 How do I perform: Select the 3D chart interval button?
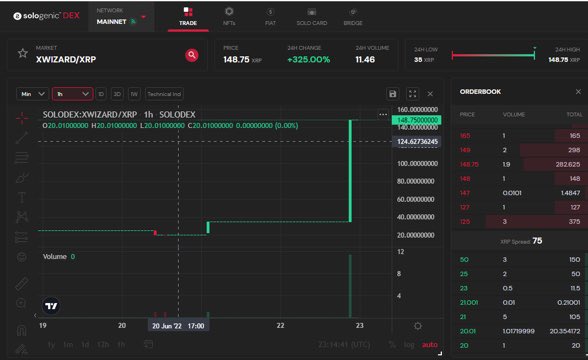click(117, 94)
